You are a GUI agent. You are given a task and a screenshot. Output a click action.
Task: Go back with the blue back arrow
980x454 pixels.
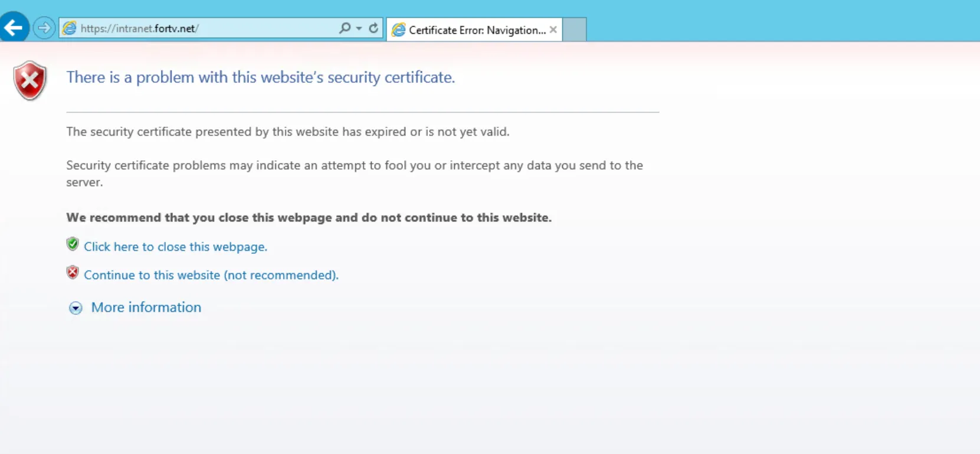14,27
